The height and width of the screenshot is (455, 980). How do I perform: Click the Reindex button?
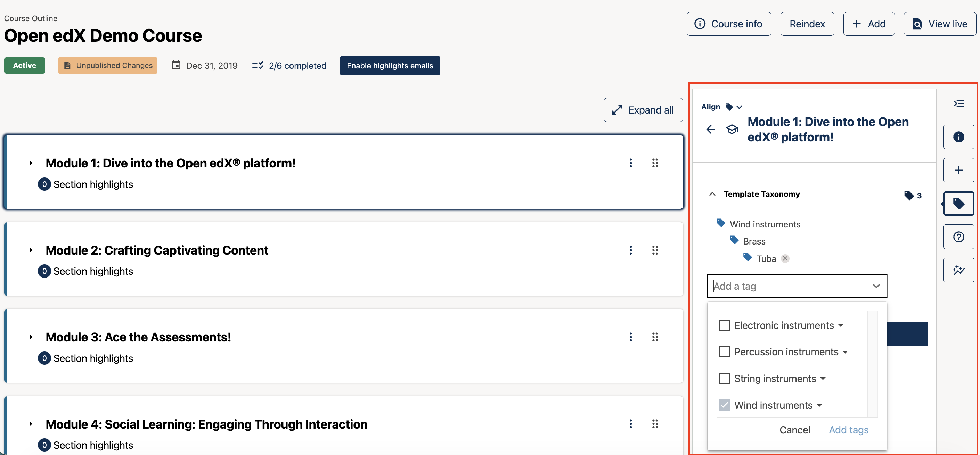(807, 24)
